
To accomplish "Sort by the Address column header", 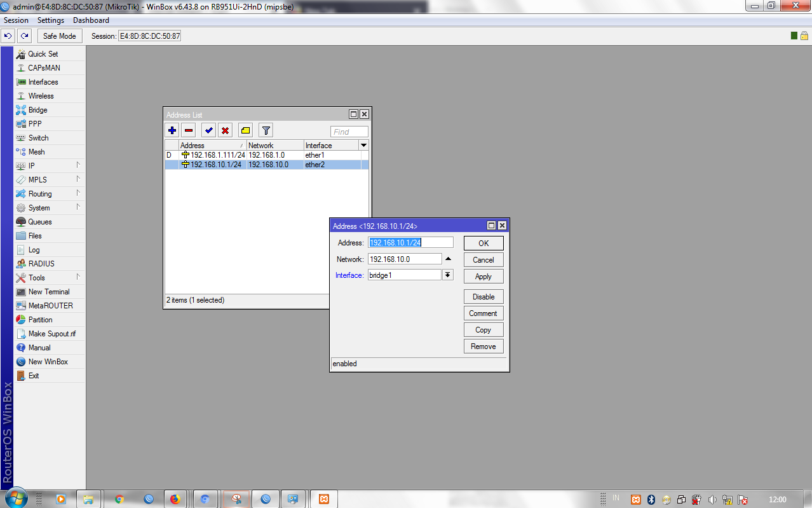I will [x=212, y=146].
